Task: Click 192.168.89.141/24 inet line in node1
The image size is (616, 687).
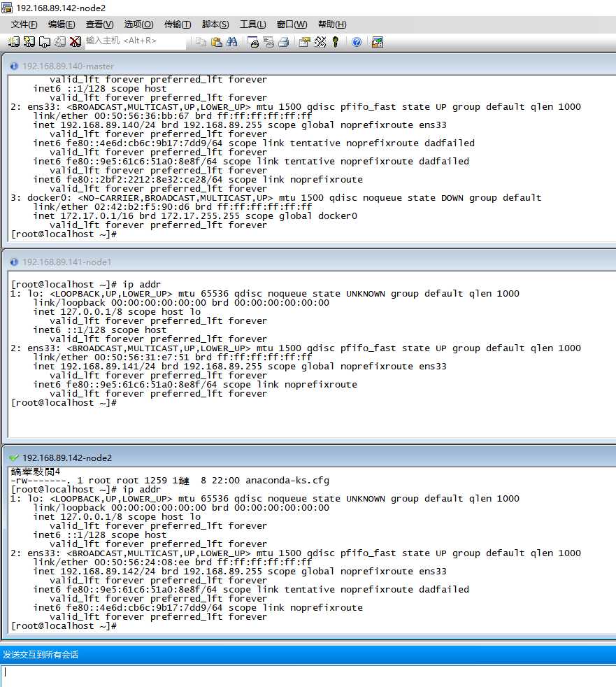Action: 240,367
